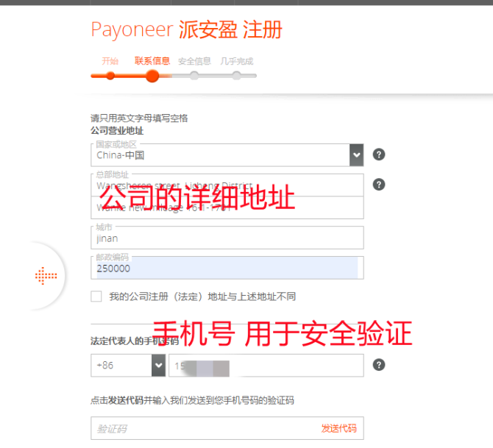Open the China-中国 country dropdown arrow
The image size is (493, 448).
click(356, 155)
